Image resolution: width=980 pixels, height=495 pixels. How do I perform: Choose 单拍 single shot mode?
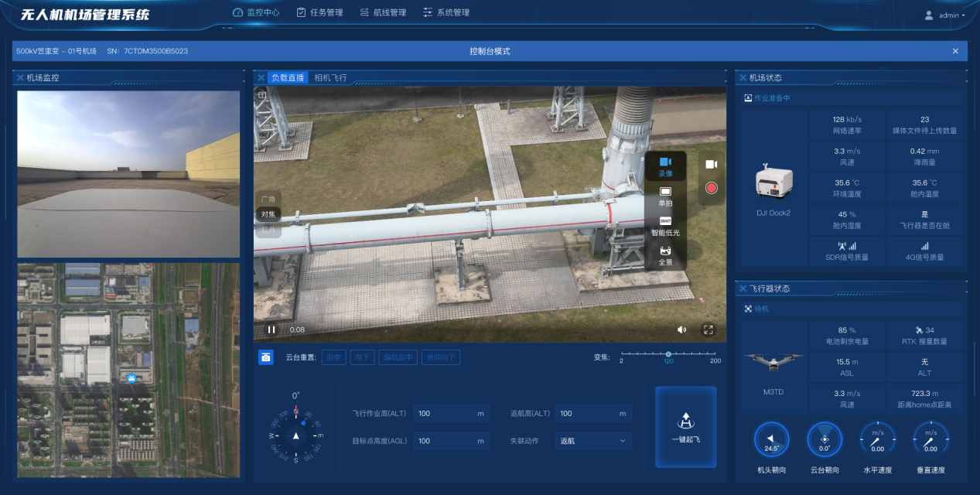[665, 196]
